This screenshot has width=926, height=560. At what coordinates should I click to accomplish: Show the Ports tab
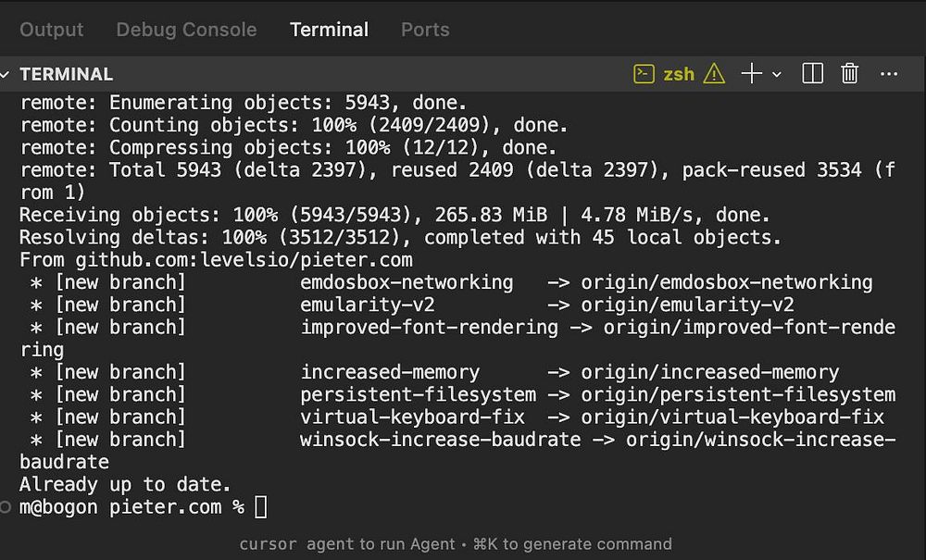pyautogui.click(x=425, y=30)
